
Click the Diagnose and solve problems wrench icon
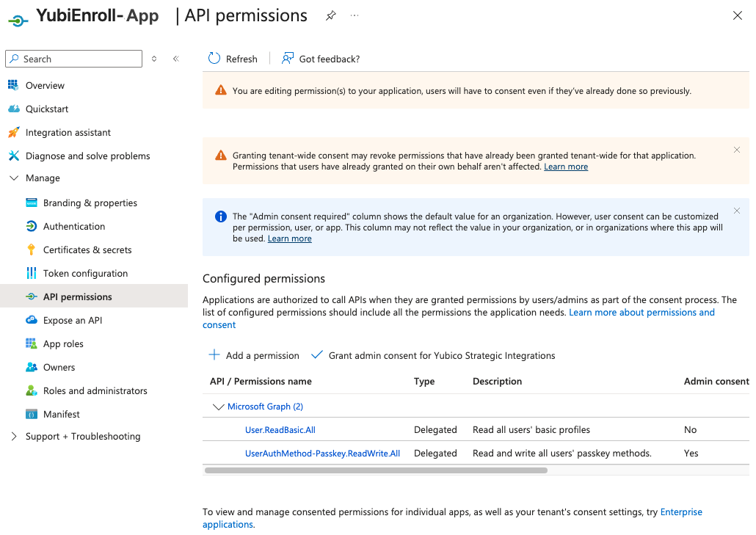point(13,156)
